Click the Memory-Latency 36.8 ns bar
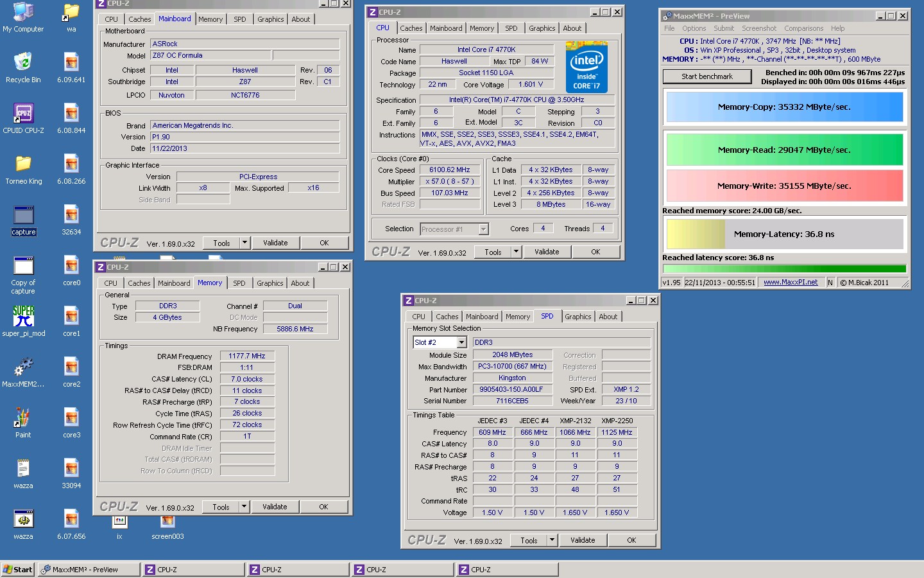The height and width of the screenshot is (578, 924). [x=784, y=234]
